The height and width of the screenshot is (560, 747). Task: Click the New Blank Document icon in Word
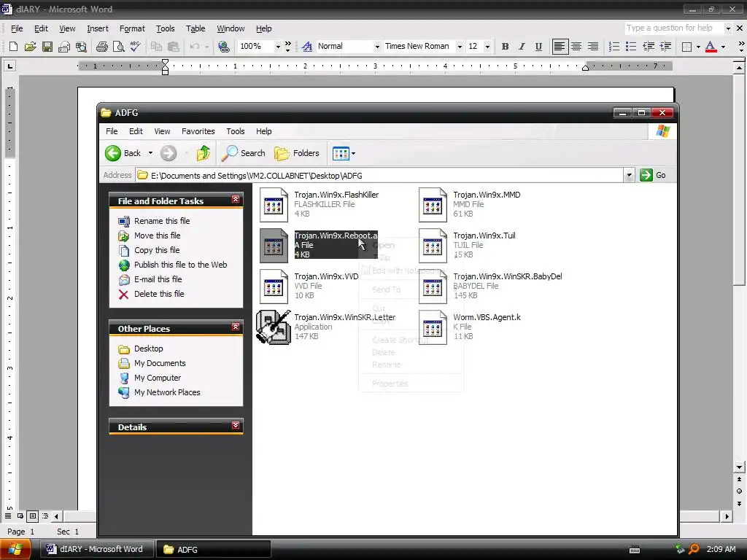pyautogui.click(x=13, y=46)
